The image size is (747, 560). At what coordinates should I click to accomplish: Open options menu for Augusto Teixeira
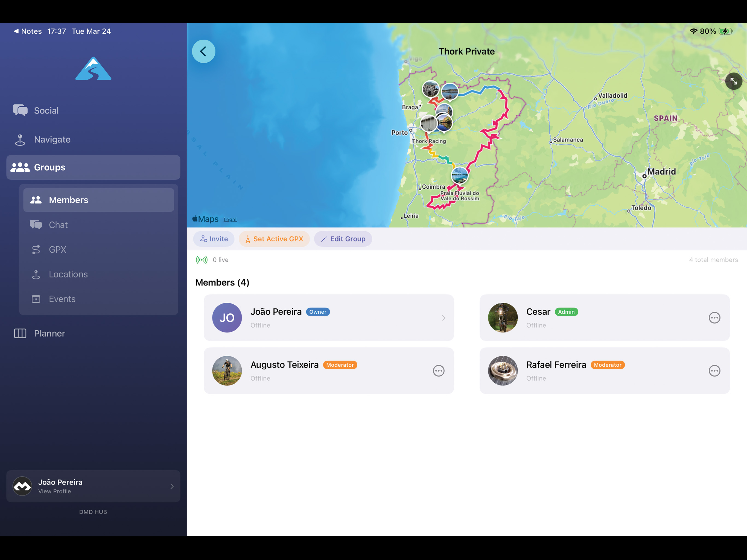(438, 371)
